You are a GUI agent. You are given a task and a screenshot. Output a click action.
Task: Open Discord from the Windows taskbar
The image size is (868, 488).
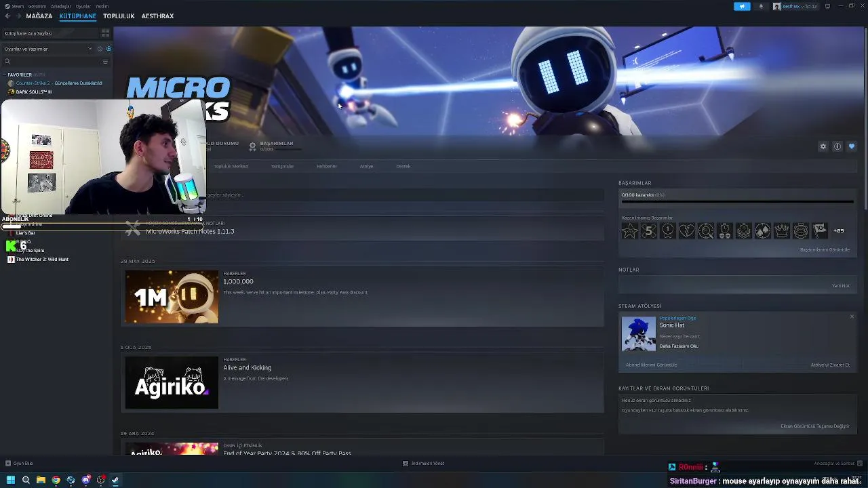tap(86, 480)
